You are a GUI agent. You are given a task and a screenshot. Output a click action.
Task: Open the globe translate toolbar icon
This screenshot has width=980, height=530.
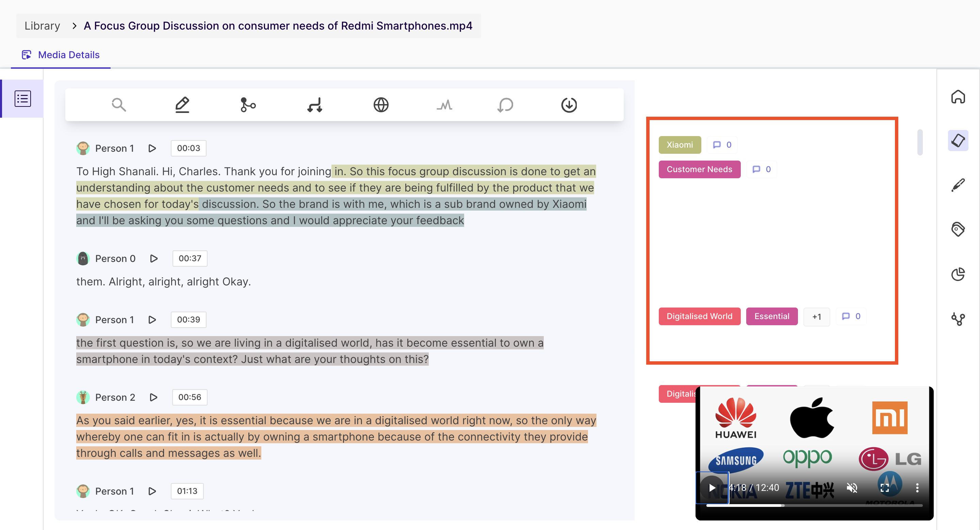pyautogui.click(x=381, y=104)
